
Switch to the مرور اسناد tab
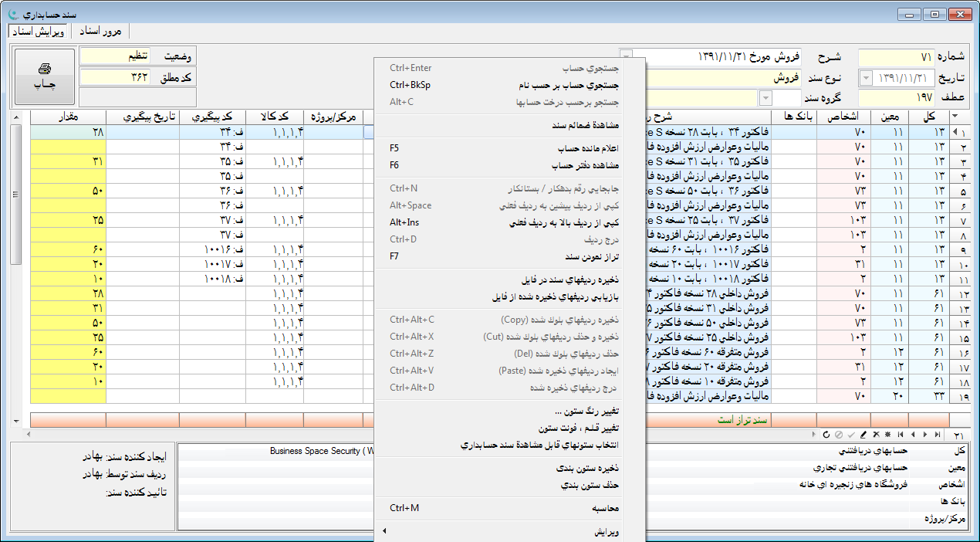point(102,31)
